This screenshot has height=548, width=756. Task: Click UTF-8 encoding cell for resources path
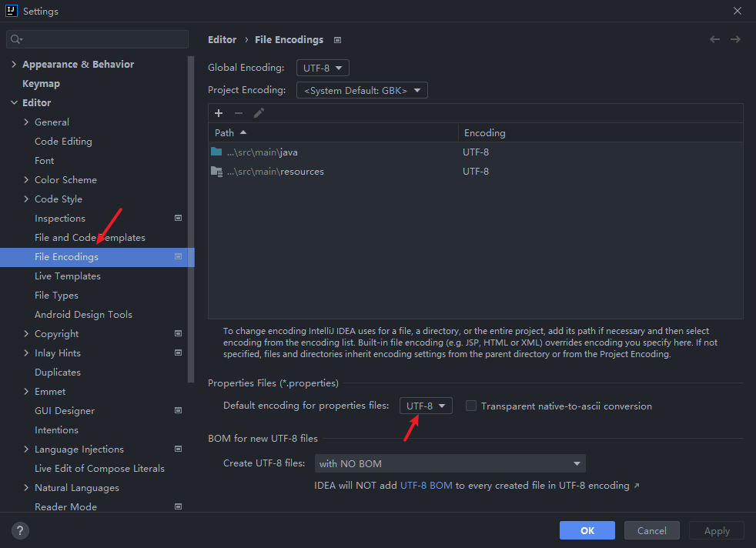[x=476, y=172]
